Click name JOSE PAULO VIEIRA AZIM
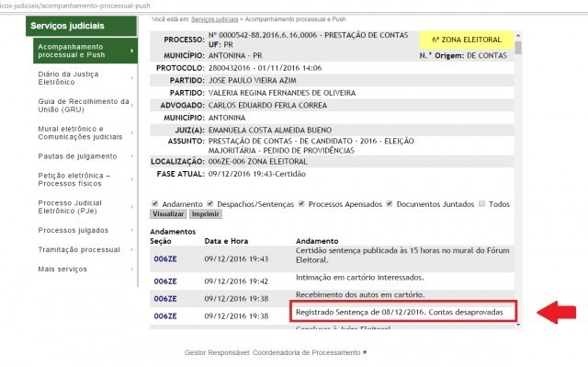The height and width of the screenshot is (367, 588). (x=253, y=80)
